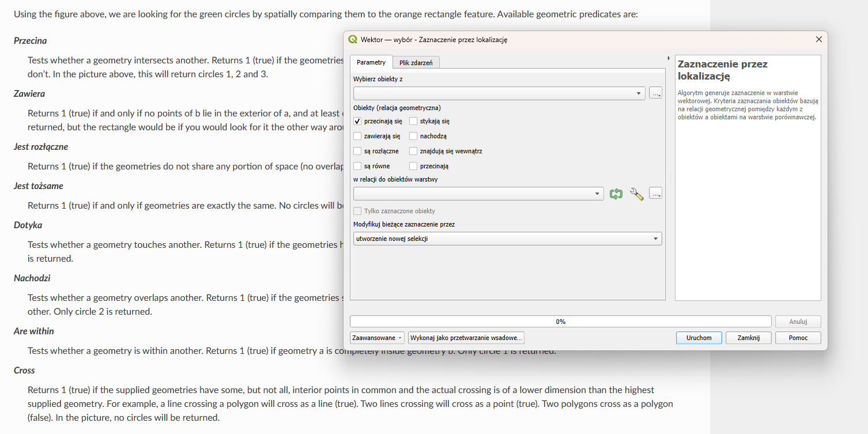The width and height of the screenshot is (868, 434).
Task: Click browse button beside the comparison layer field
Action: [x=655, y=194]
